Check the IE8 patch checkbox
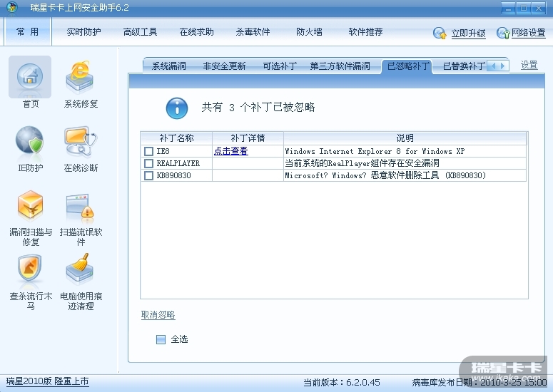 click(148, 151)
